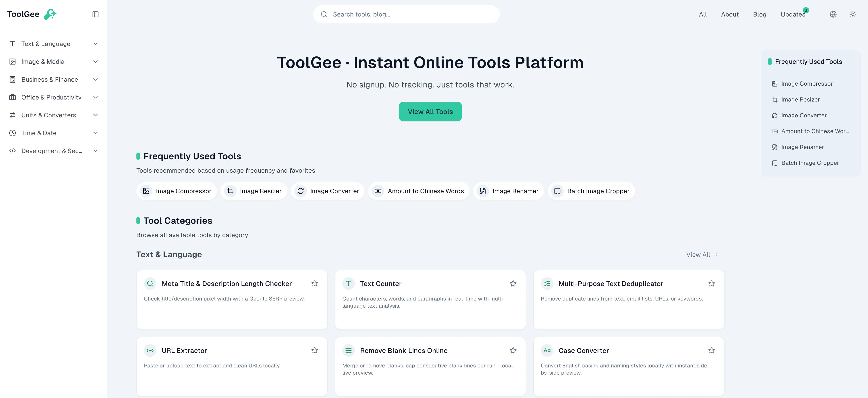Click the Time & Date clock icon
868x398 pixels.
pyautogui.click(x=12, y=133)
